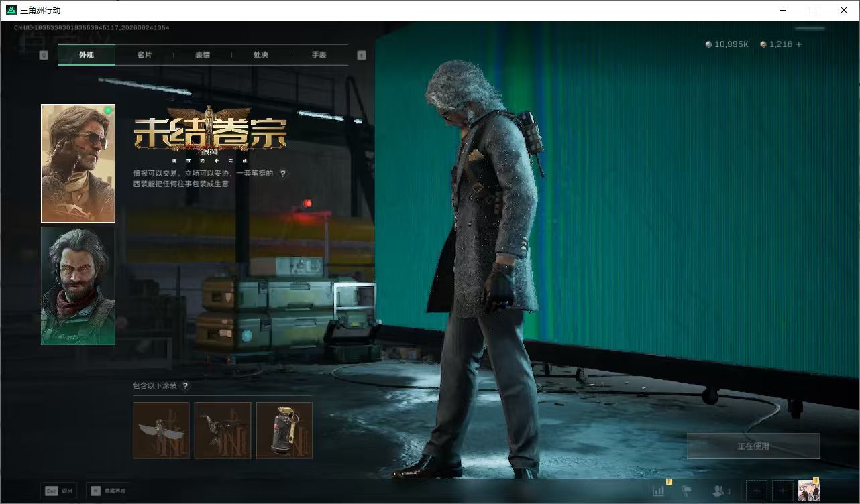Preview the knife skin thumbnail
The height and width of the screenshot is (504, 860).
[223, 430]
